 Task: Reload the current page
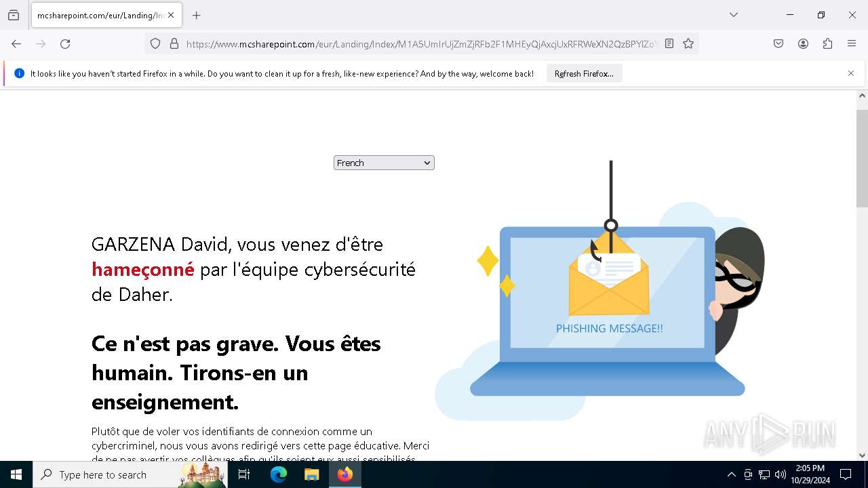pyautogui.click(x=65, y=43)
